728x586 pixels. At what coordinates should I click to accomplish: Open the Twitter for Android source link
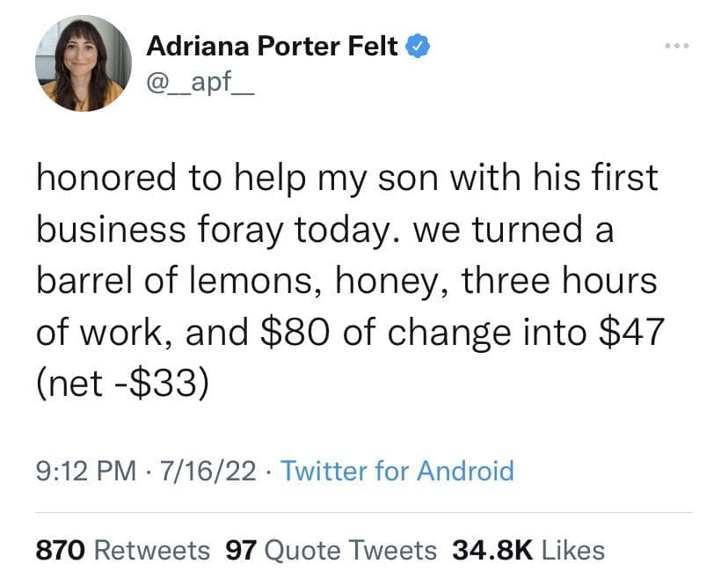click(x=397, y=470)
